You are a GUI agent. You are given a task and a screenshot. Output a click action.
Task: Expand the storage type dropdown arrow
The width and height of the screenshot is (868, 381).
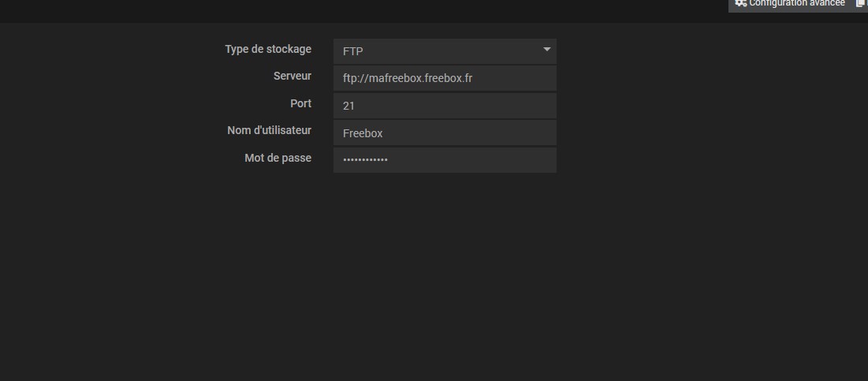[x=547, y=50]
